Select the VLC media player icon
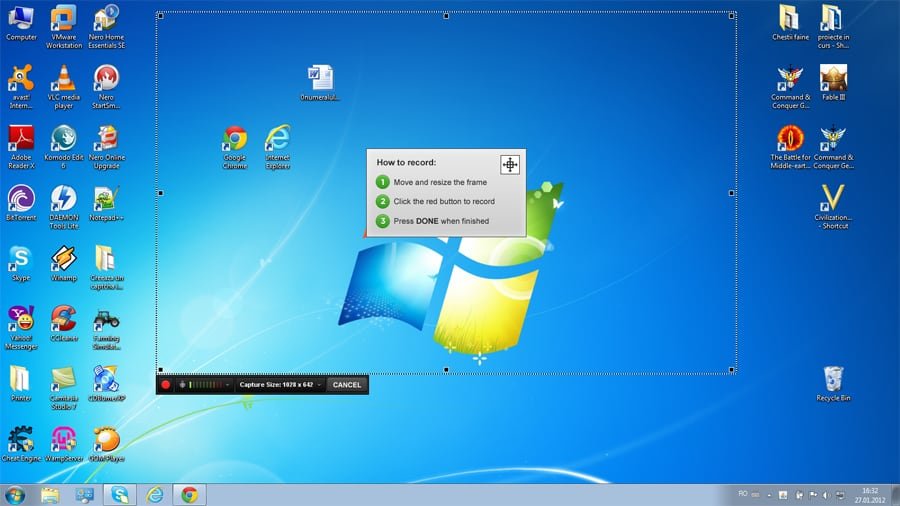Image resolution: width=900 pixels, height=506 pixels. point(64,87)
